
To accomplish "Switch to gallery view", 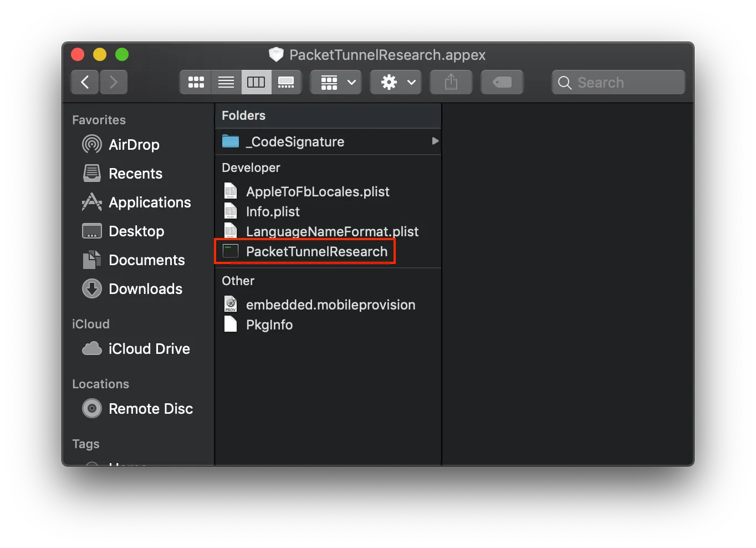I will click(286, 82).
